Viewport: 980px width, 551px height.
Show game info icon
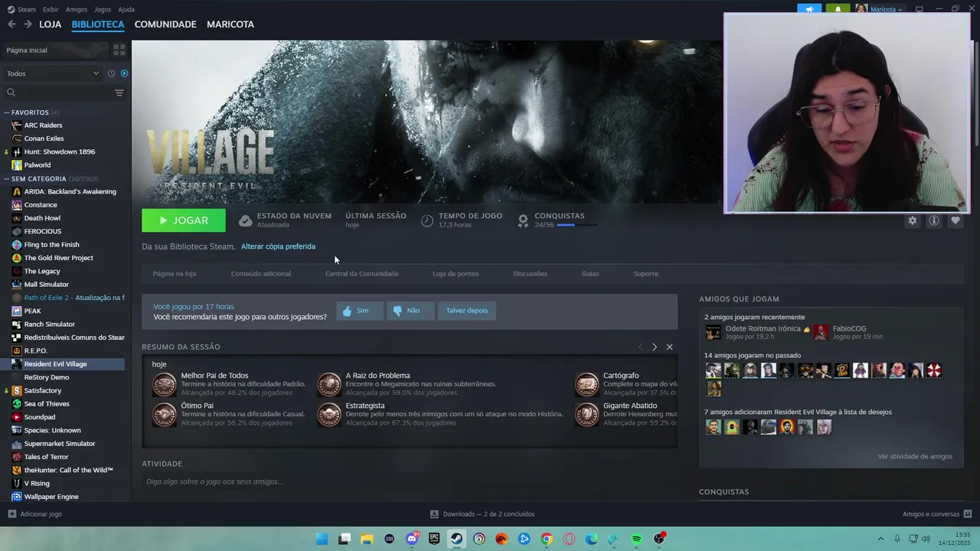(x=934, y=220)
